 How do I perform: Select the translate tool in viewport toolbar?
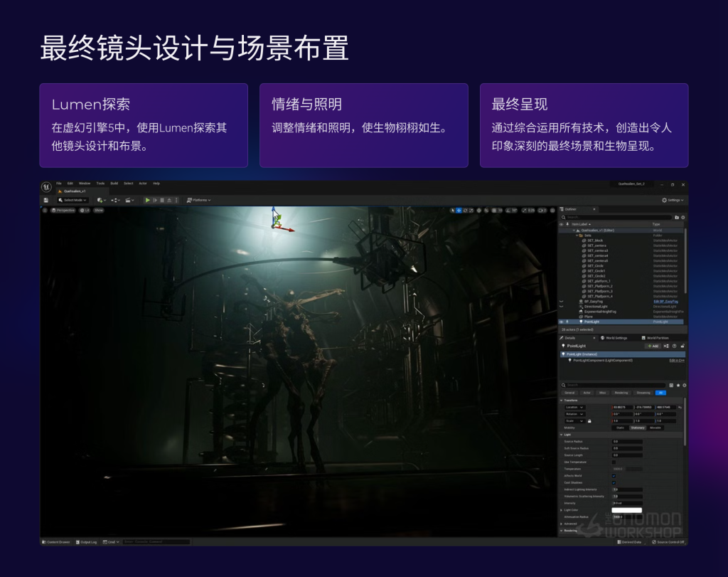pos(459,211)
